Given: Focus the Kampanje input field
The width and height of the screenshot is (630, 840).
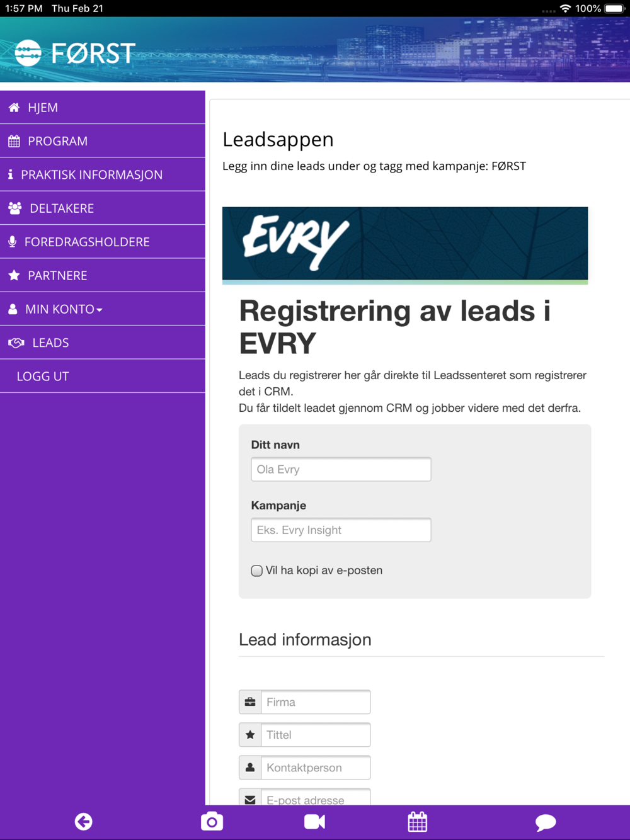Looking at the screenshot, I should [x=341, y=530].
